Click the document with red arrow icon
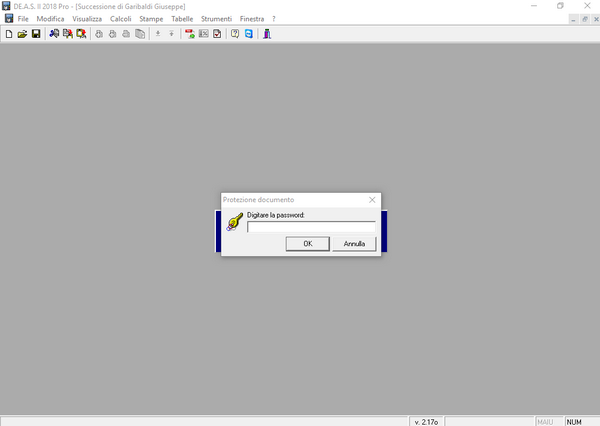This screenshot has height=426, width=600. [68, 34]
